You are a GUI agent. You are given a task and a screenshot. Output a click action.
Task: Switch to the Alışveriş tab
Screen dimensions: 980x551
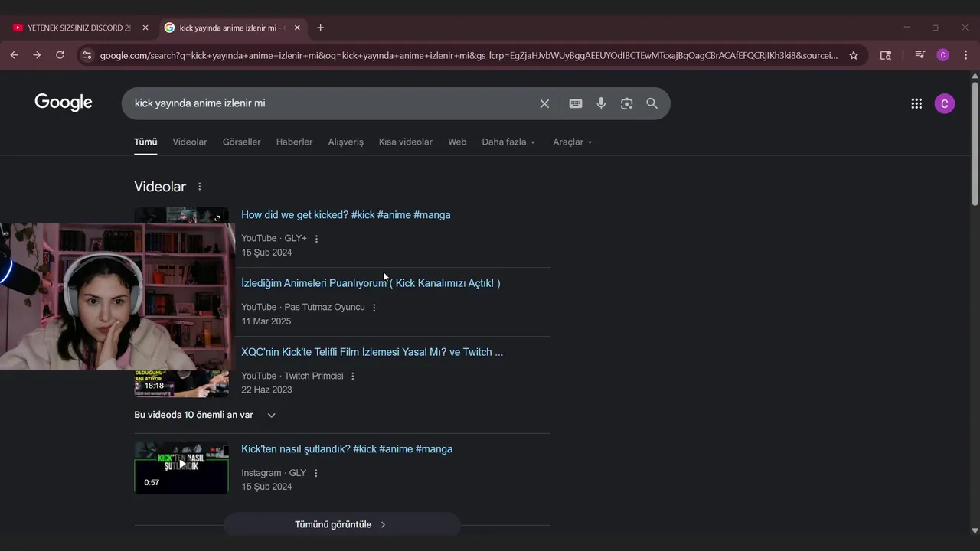click(x=346, y=142)
